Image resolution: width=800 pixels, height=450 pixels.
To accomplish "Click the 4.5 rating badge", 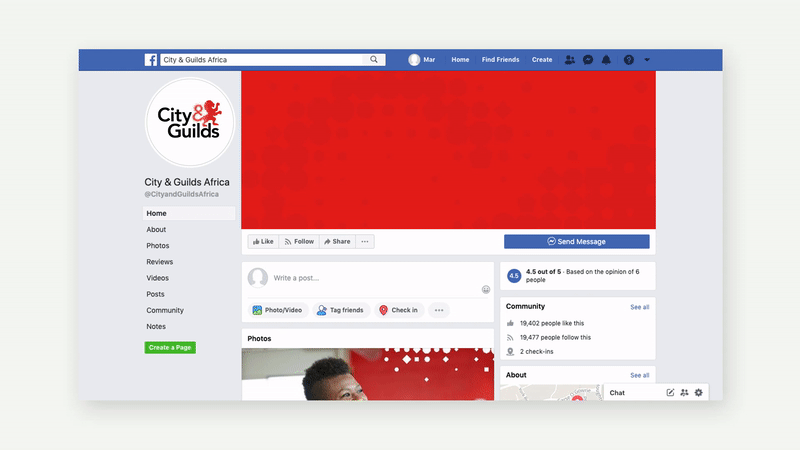I will (x=514, y=276).
